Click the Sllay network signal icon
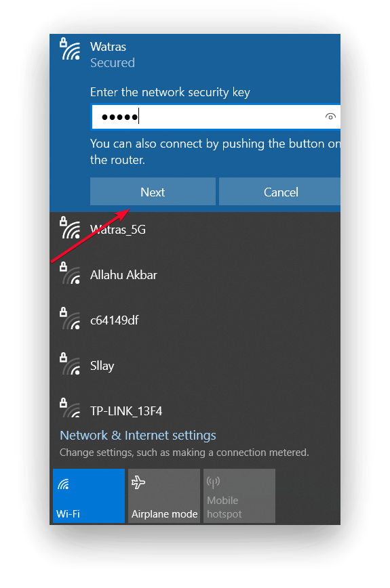This screenshot has width=390, height=588. pyautogui.click(x=70, y=364)
